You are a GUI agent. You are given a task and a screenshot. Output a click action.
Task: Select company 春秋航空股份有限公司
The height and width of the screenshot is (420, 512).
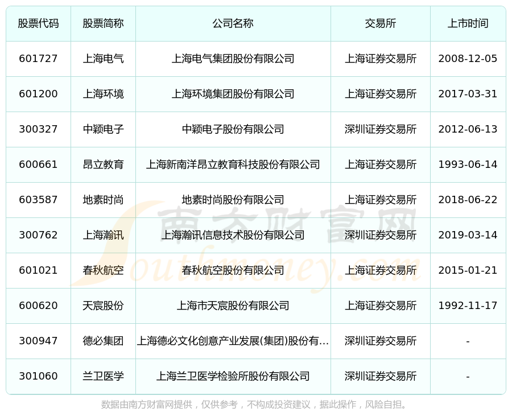point(233,270)
